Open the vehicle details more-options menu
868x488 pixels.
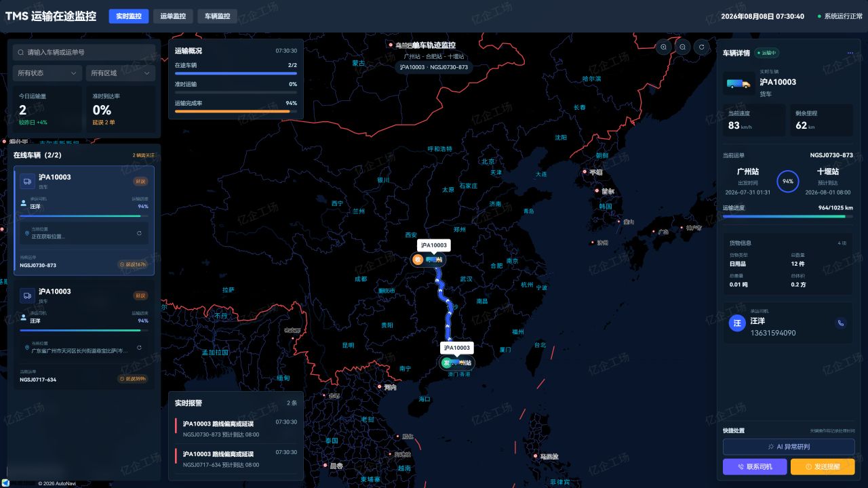pyautogui.click(x=850, y=53)
